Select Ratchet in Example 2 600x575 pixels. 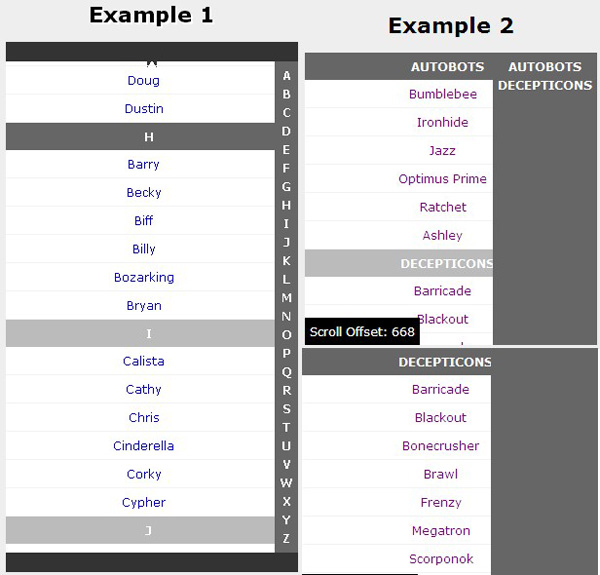tap(442, 207)
